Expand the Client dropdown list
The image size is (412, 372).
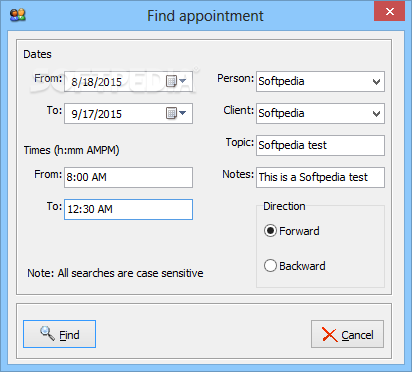(x=376, y=114)
